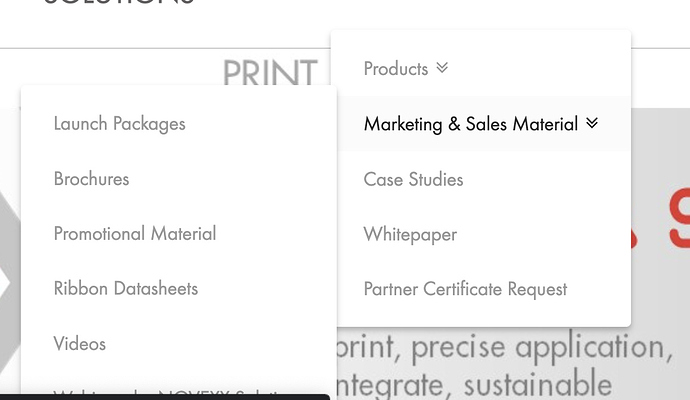
Task: Choose Brochures in the submenu
Action: click(91, 180)
